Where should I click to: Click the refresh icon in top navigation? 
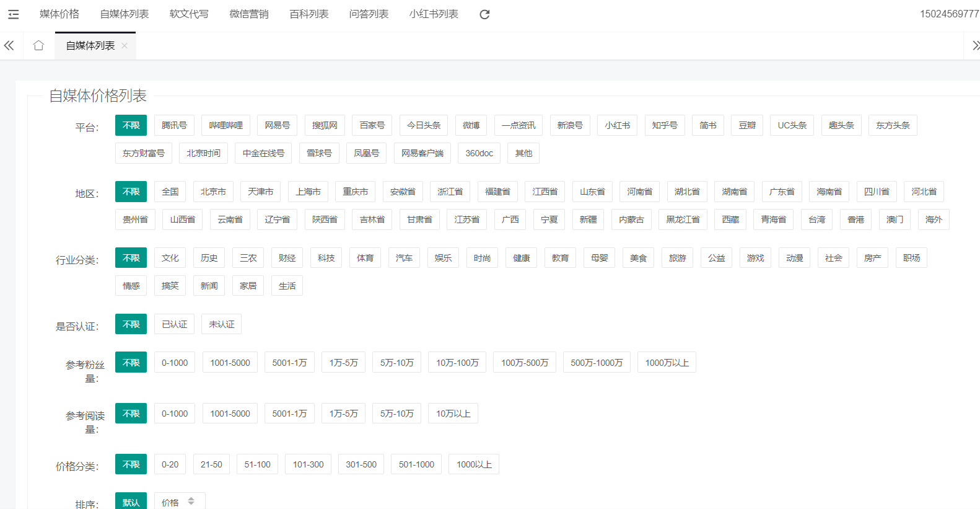pyautogui.click(x=484, y=14)
